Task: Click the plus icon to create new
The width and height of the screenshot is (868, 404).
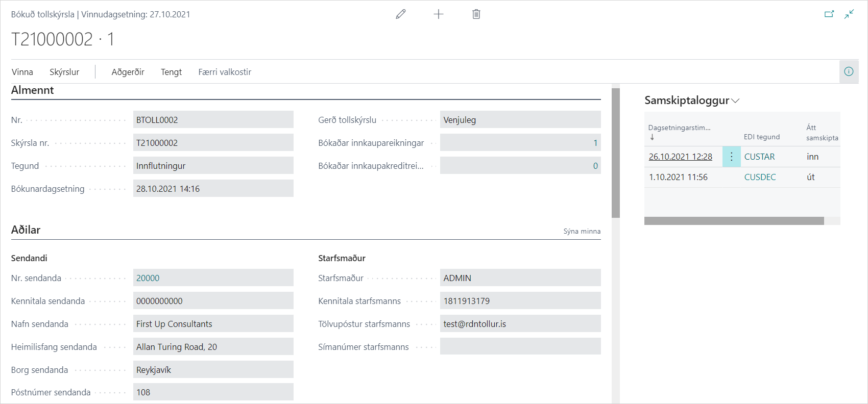Action: coord(439,14)
